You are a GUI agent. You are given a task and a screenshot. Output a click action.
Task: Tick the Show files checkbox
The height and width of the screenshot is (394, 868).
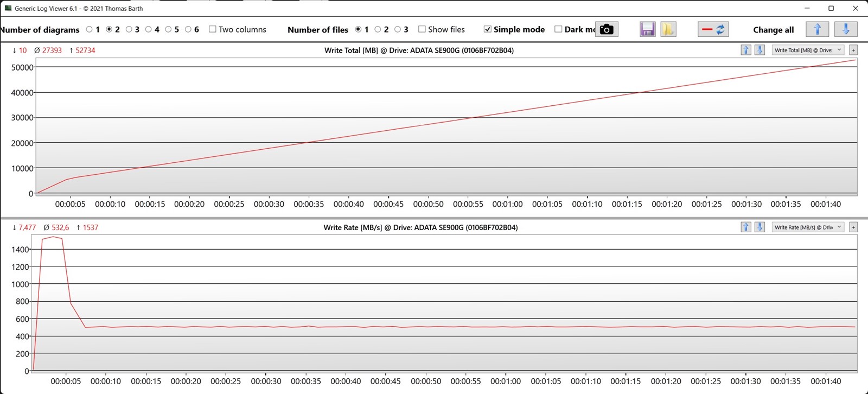point(422,29)
